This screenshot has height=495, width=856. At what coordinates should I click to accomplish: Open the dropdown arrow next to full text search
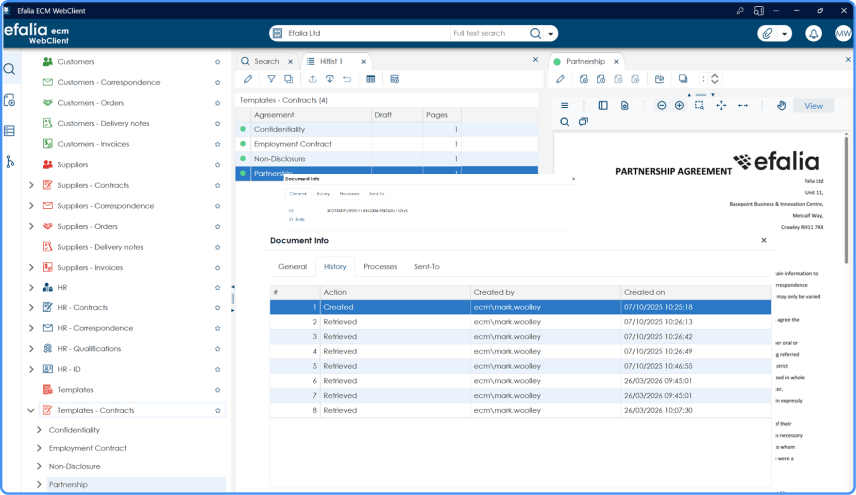(x=550, y=33)
